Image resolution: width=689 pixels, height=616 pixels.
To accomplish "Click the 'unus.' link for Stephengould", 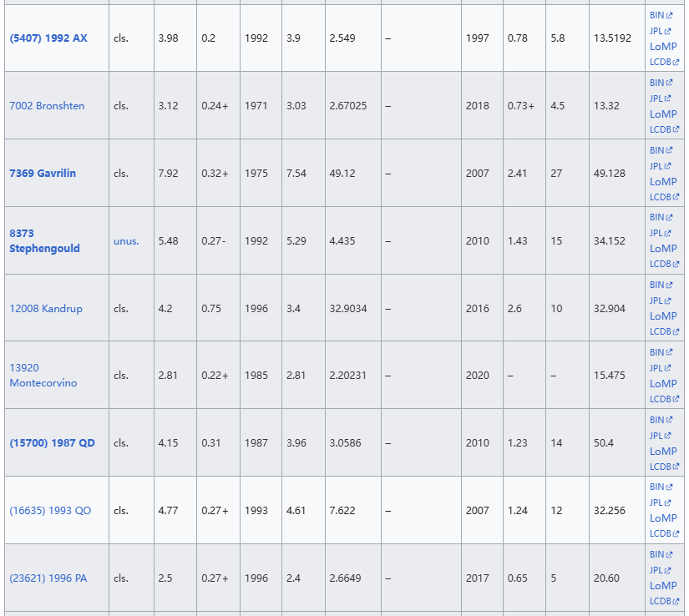I will (126, 241).
